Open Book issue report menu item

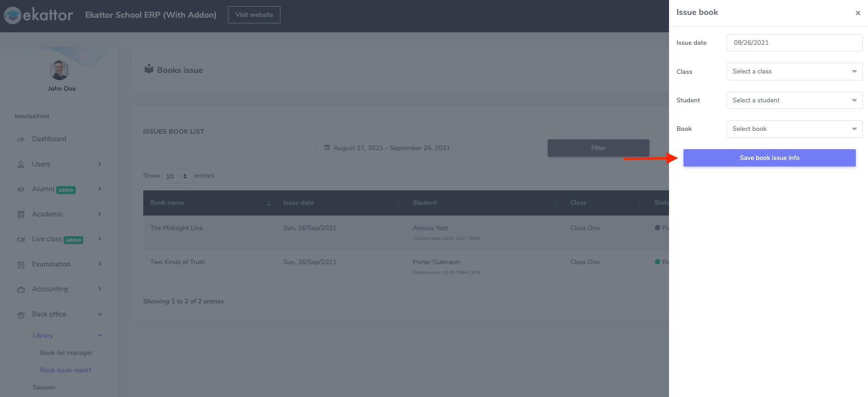point(66,370)
